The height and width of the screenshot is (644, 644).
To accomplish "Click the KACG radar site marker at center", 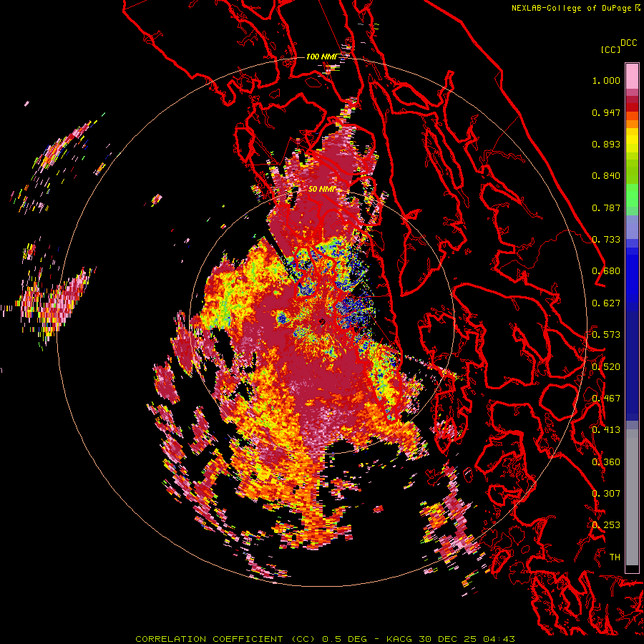I will pyautogui.click(x=322, y=322).
